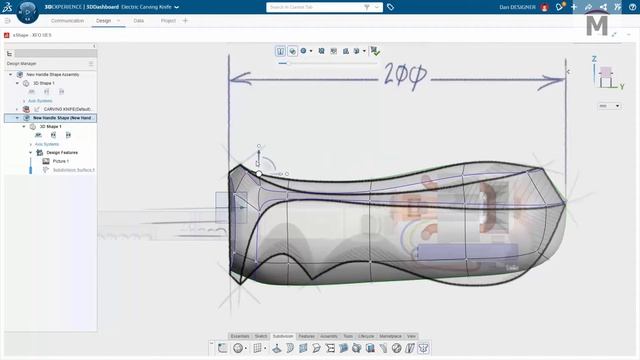Click the bridge tool icon
Viewport: 640px width, 360px height.
click(330, 348)
